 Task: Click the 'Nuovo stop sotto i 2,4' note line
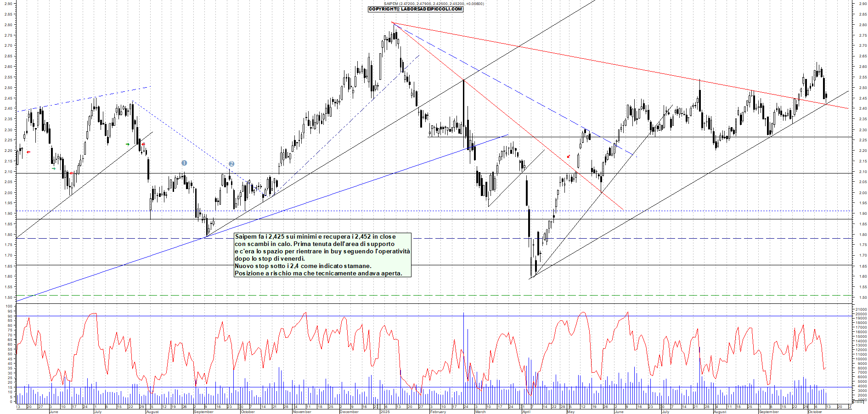pos(303,266)
